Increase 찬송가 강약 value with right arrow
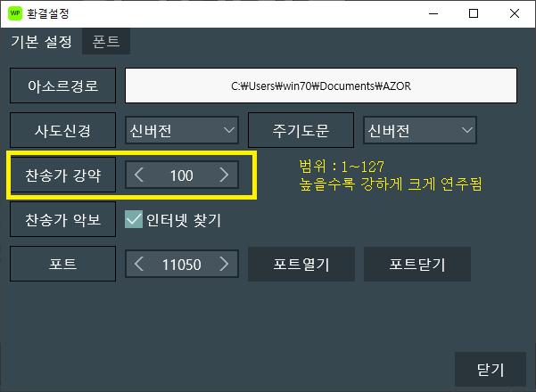536x392 pixels. [224, 176]
